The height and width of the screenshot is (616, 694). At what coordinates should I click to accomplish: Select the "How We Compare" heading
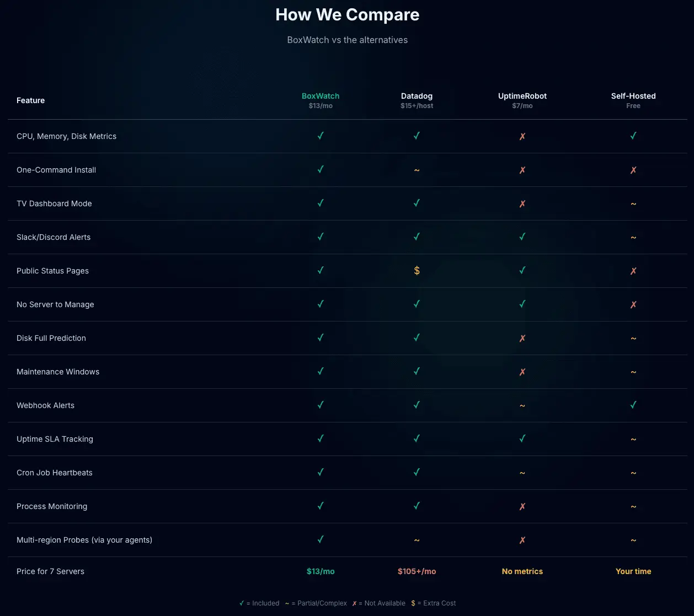(x=348, y=14)
